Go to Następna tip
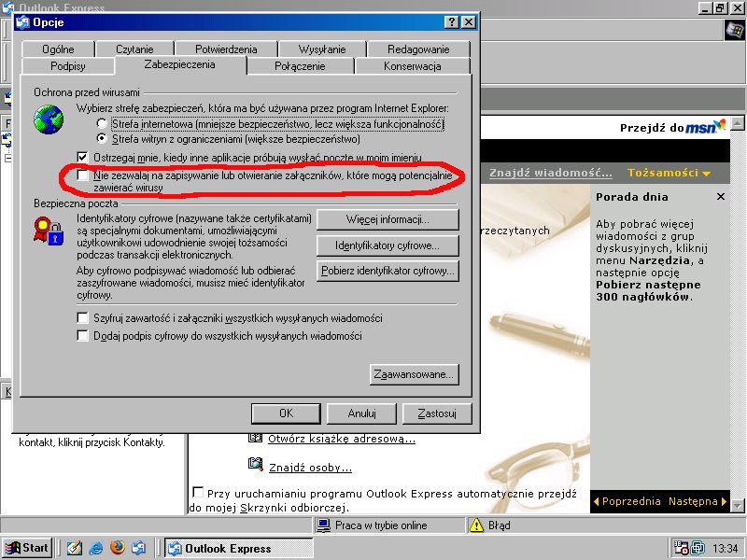Screen dimensions: 747x560 698,501
